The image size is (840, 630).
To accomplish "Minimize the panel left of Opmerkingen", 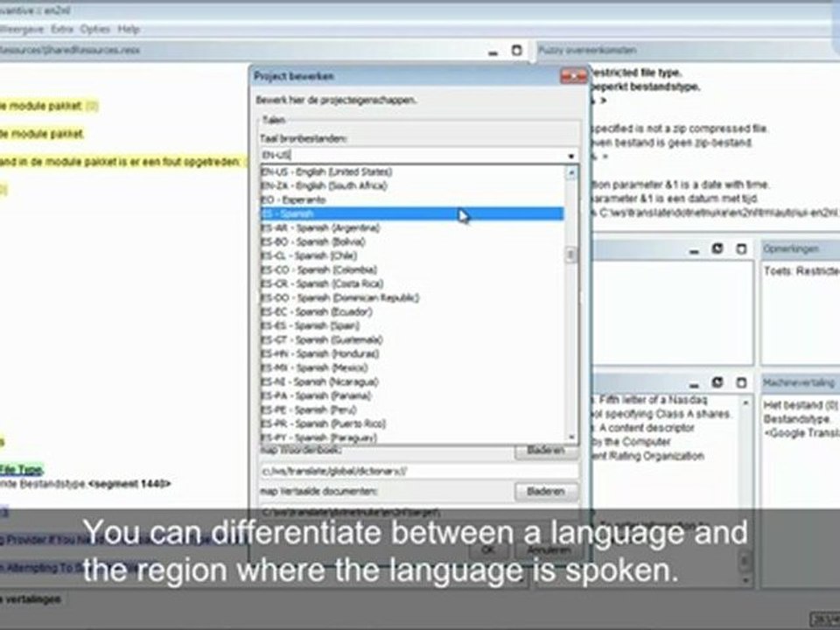I will 694,250.
